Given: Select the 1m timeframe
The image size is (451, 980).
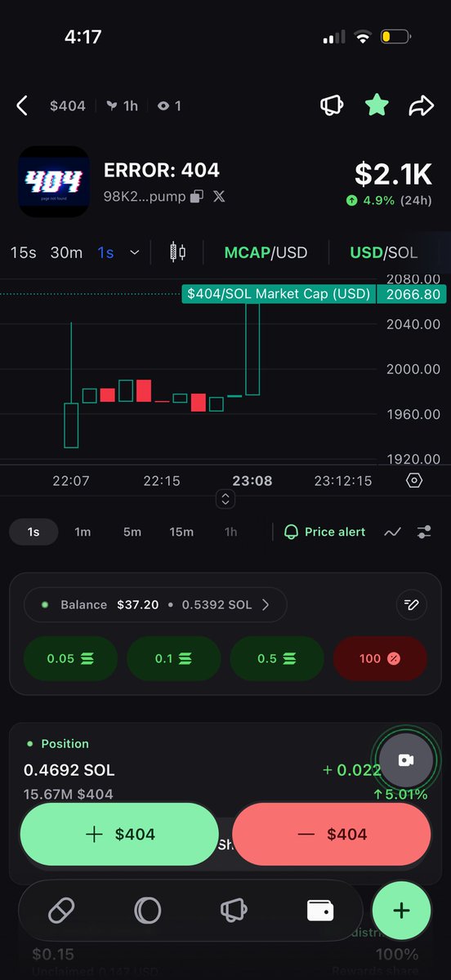Looking at the screenshot, I should (83, 532).
